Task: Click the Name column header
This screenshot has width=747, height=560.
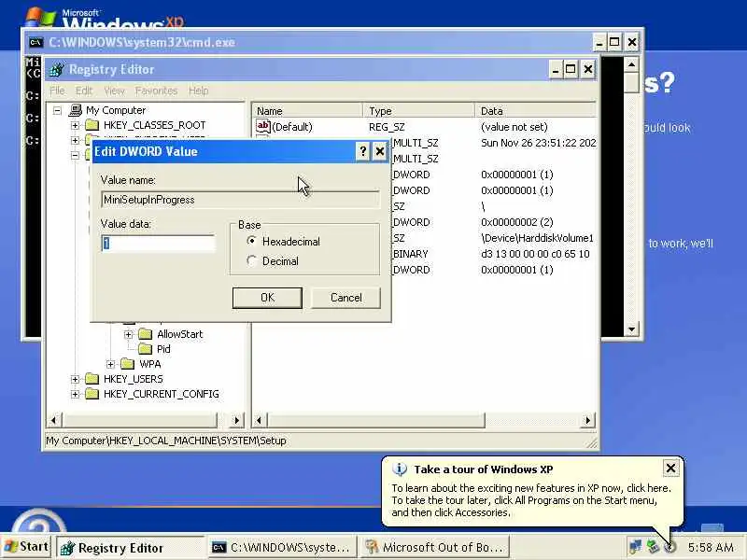Action: [307, 110]
